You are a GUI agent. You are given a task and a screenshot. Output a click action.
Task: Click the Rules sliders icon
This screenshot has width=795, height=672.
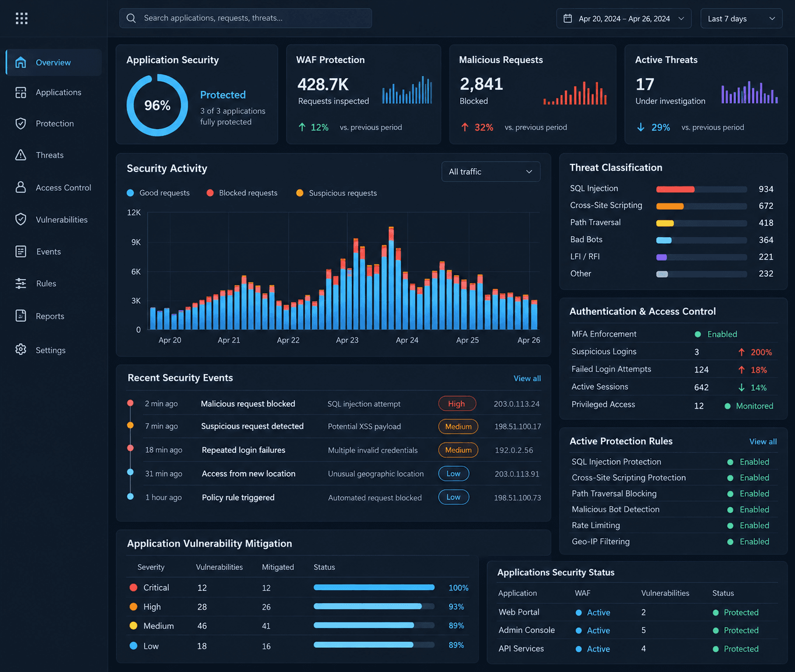pos(21,283)
